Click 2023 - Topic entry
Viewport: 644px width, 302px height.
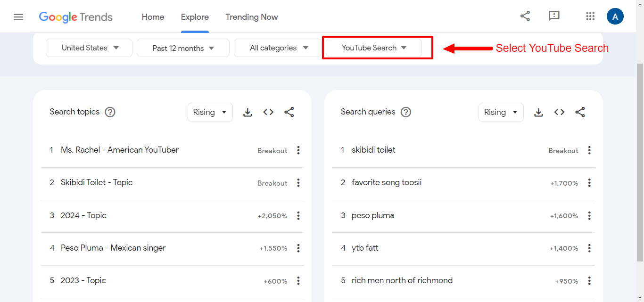pos(83,280)
